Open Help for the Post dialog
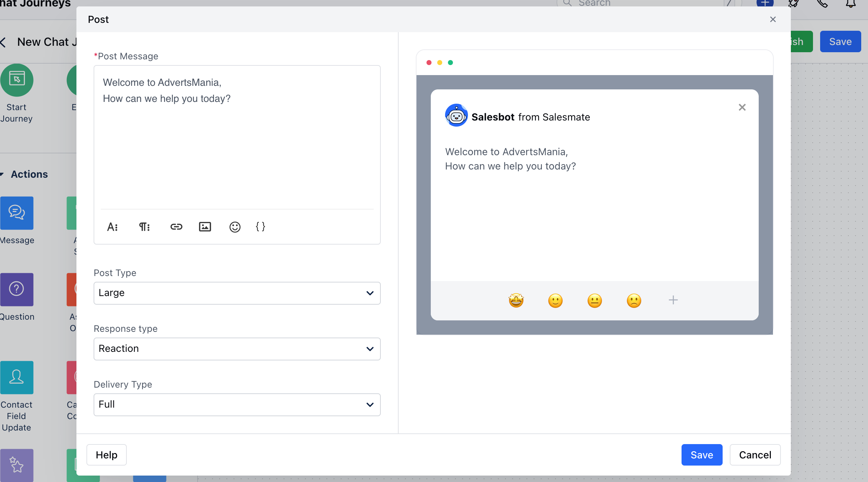Screen dimensions: 868x482 click(106, 455)
